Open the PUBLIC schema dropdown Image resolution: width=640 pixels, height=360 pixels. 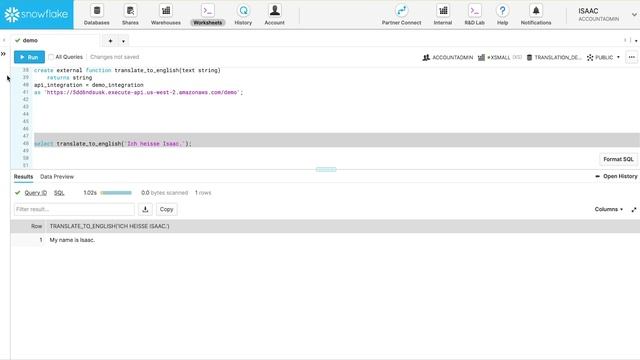pyautogui.click(x=603, y=58)
